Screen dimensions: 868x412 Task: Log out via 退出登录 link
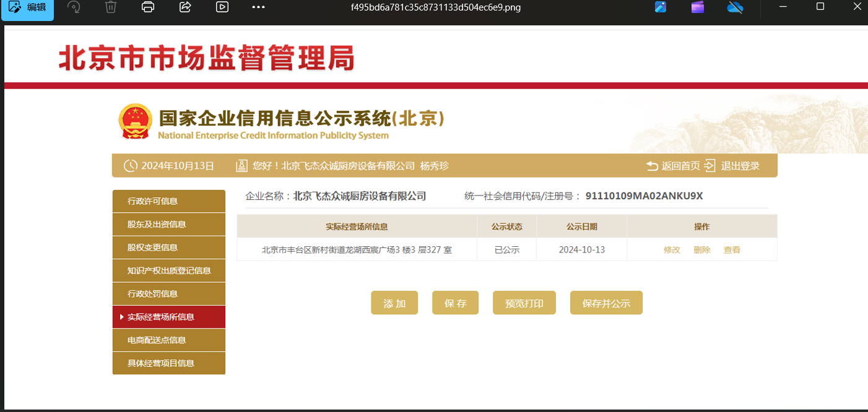pos(740,166)
